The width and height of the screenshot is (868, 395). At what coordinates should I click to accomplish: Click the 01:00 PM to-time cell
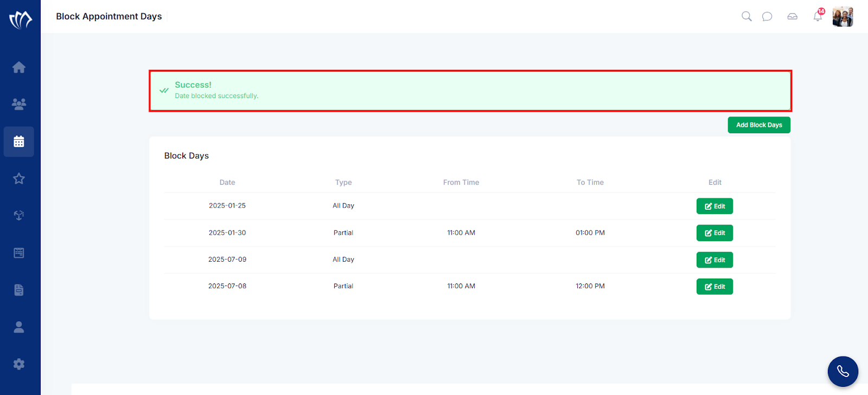pyautogui.click(x=590, y=233)
